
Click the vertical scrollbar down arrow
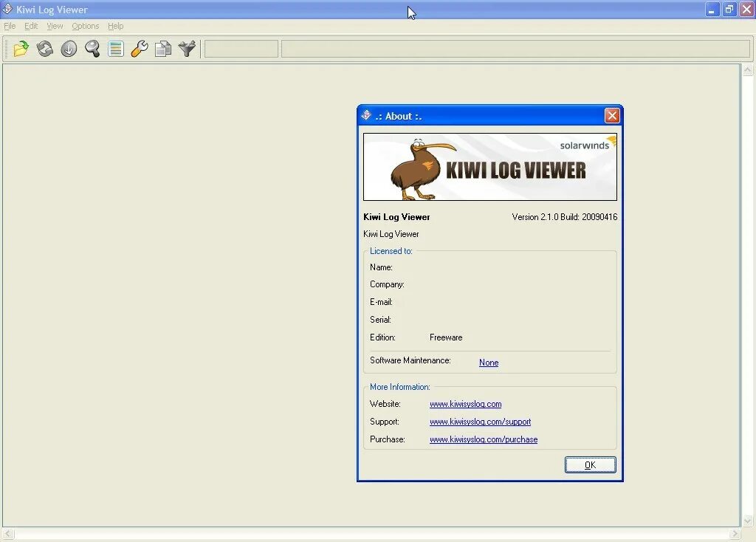(x=747, y=521)
